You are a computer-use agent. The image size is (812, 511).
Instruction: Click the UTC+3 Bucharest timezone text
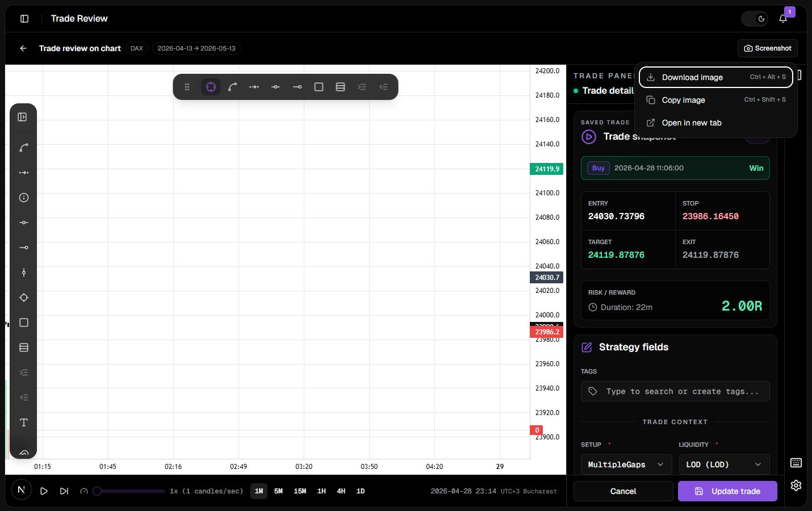pyautogui.click(x=529, y=491)
